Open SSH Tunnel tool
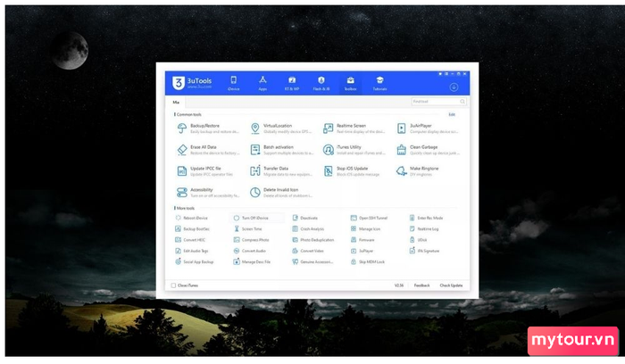625x364 pixels. tap(369, 218)
